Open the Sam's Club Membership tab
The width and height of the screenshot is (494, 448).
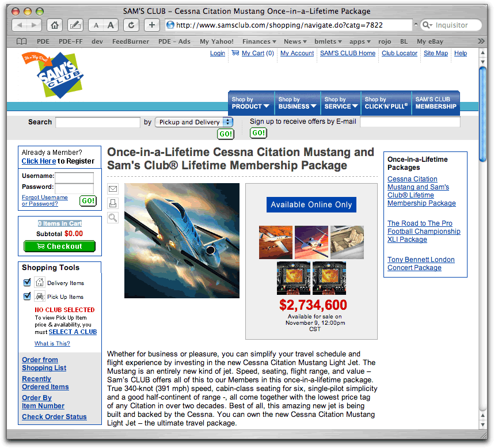click(436, 103)
